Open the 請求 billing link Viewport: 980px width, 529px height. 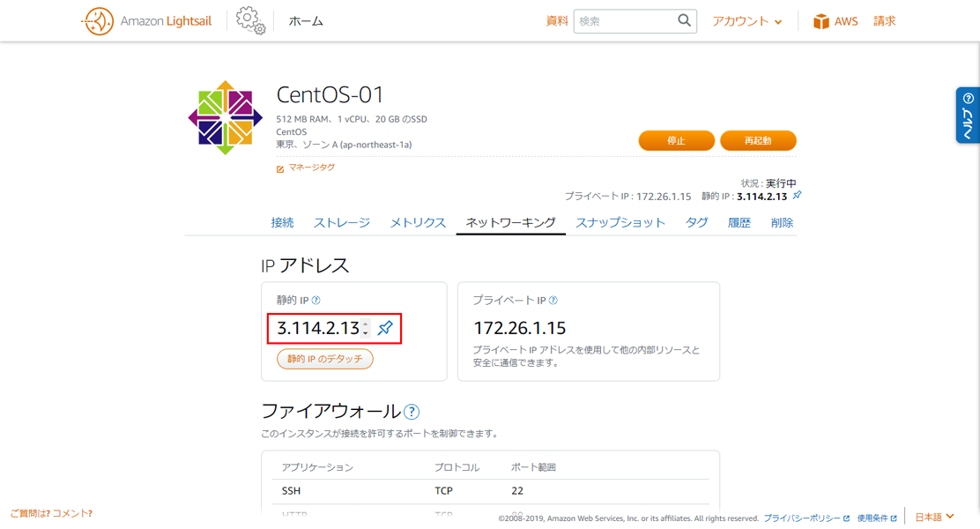point(884,21)
